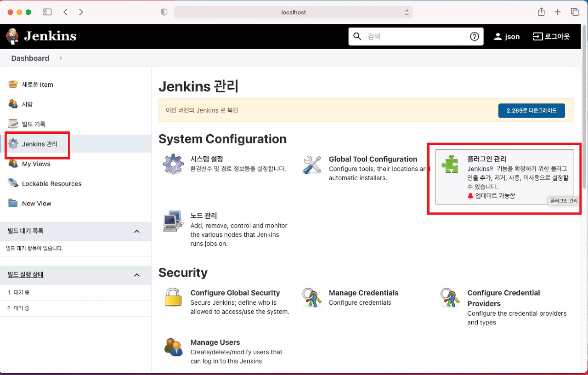Click the Manage Users people icon
This screenshot has width=588, height=375.
173,347
